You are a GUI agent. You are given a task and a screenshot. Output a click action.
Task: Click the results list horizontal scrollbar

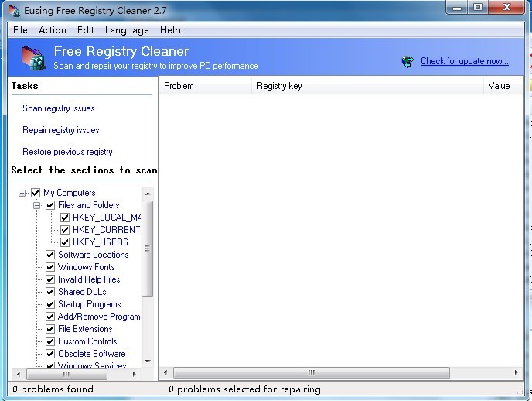click(309, 374)
